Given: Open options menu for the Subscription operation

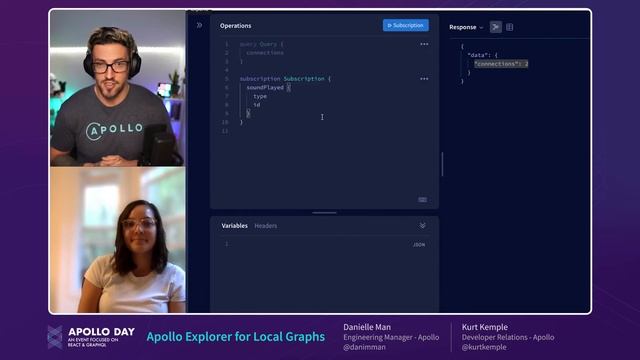Looking at the screenshot, I should click(x=424, y=79).
